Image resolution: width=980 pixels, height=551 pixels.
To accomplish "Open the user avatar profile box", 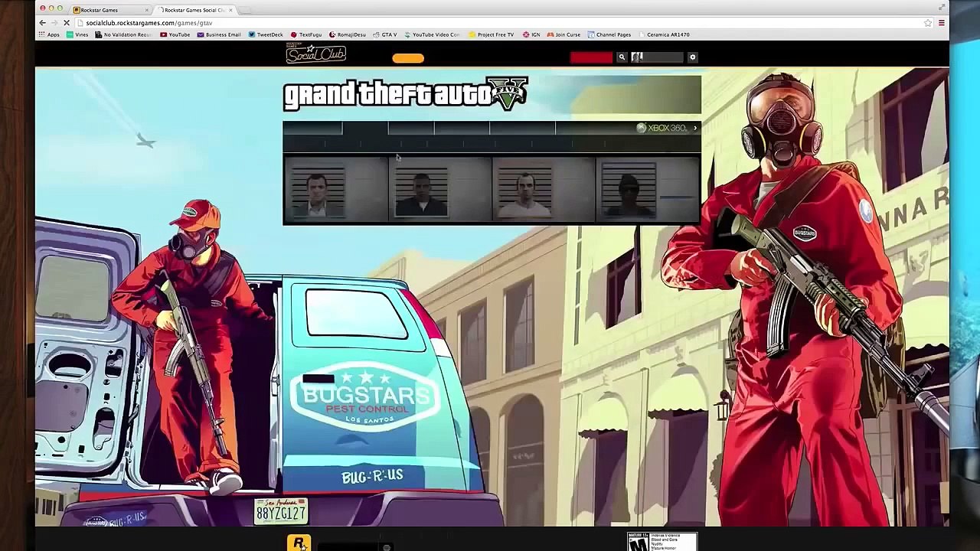I will [x=657, y=57].
